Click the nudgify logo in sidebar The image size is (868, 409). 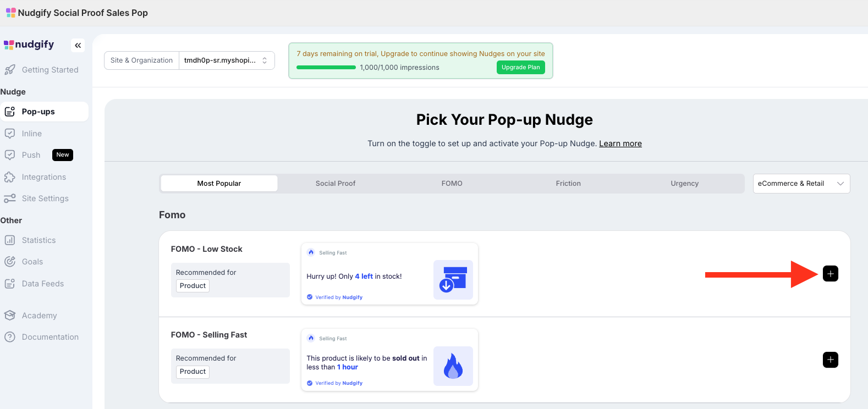[x=29, y=45]
